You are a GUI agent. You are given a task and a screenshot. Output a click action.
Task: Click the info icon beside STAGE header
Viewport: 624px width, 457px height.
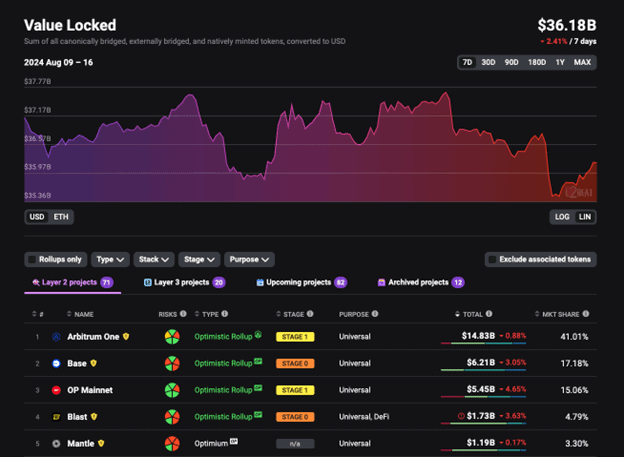(310, 314)
